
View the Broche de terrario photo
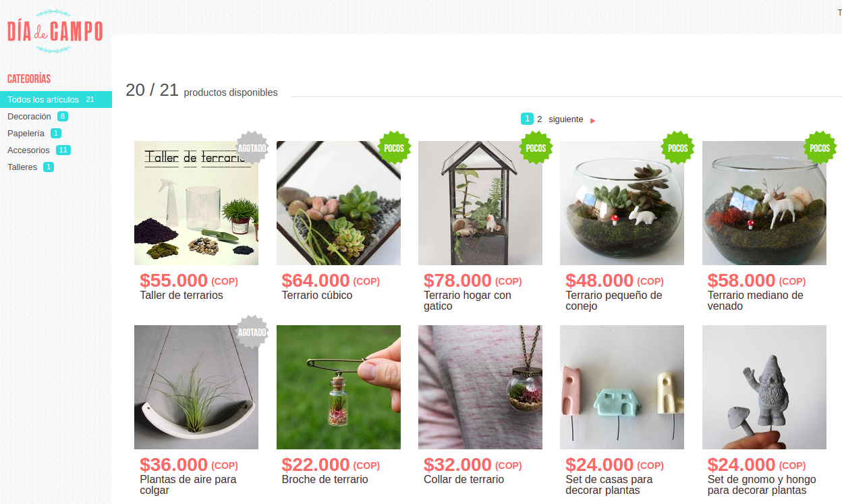(x=339, y=387)
